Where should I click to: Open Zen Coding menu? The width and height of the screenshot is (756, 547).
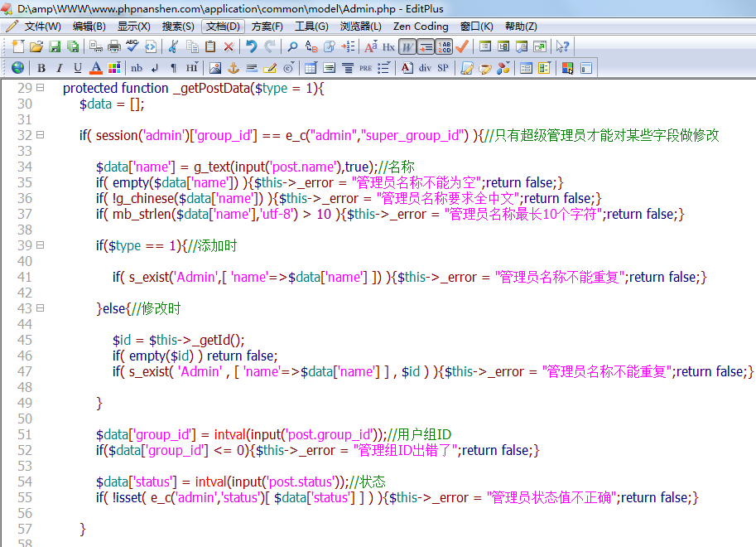421,27
